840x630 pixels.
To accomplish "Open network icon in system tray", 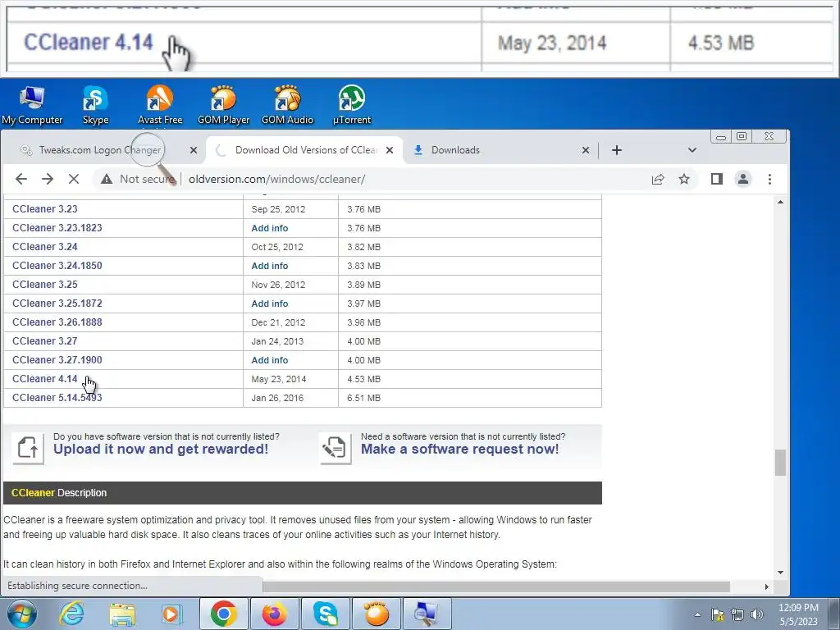I will coord(737,614).
